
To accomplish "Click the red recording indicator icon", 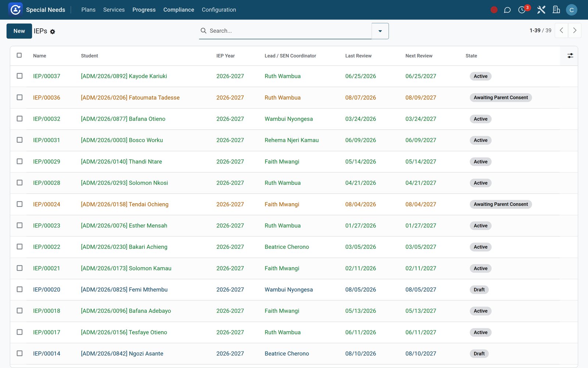I will click(x=494, y=10).
